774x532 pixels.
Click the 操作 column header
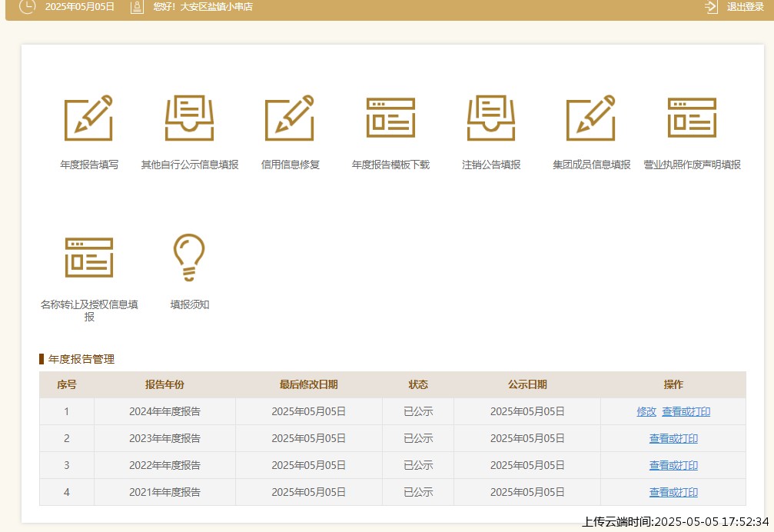(673, 384)
